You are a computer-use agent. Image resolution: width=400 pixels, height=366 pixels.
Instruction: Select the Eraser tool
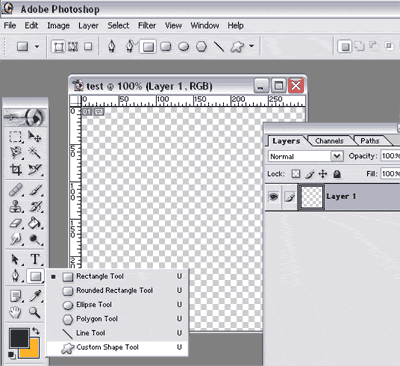click(16, 223)
